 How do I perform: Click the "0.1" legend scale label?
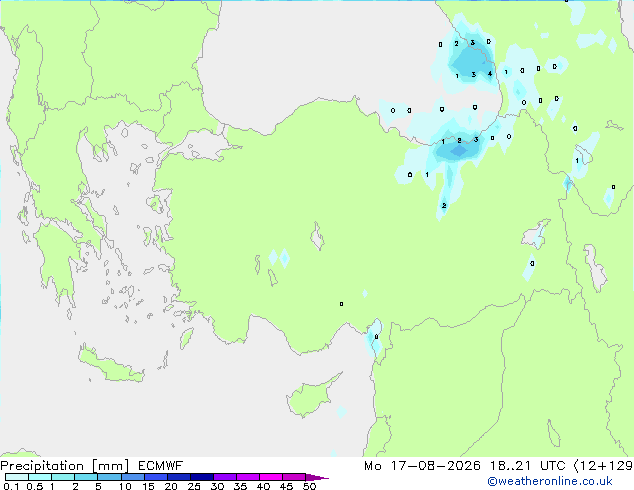[11, 486]
